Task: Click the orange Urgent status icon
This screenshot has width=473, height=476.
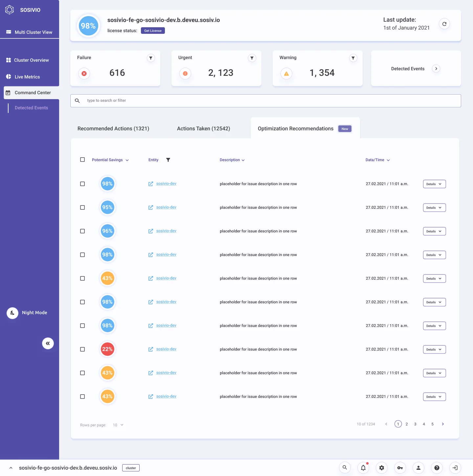Action: tap(185, 74)
